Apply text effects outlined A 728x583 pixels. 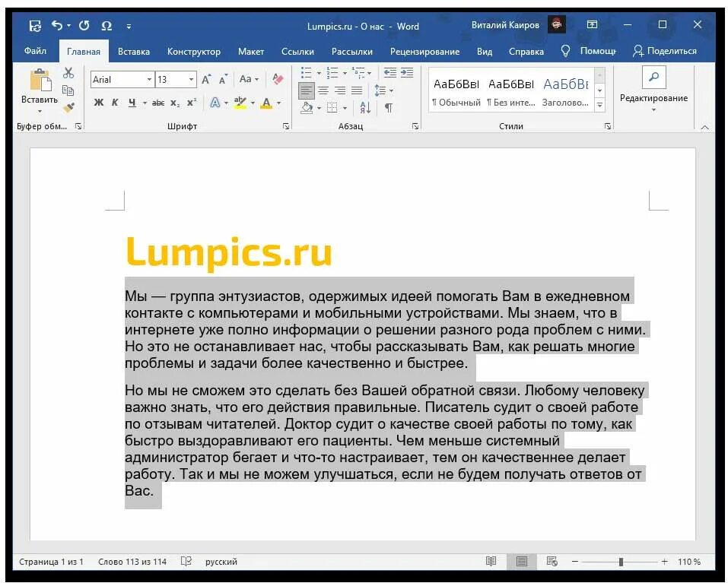coord(215,103)
